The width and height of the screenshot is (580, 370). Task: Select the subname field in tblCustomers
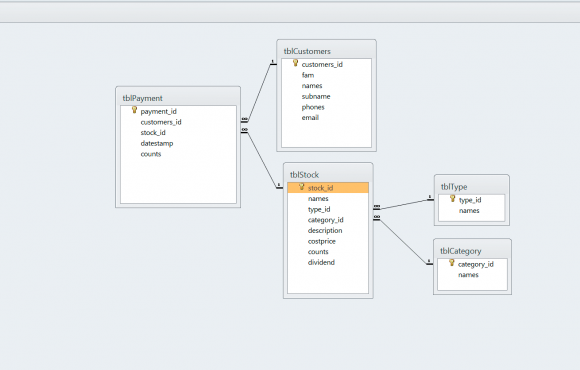tap(326, 97)
